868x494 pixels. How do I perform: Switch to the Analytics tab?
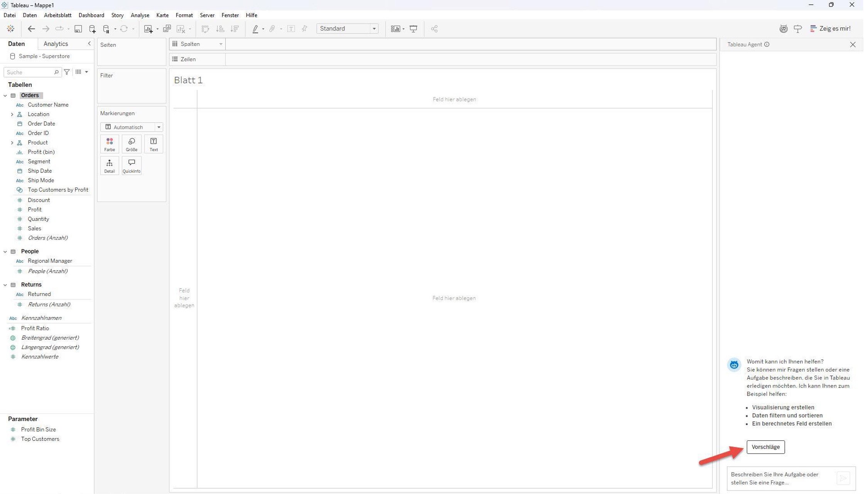pos(56,44)
